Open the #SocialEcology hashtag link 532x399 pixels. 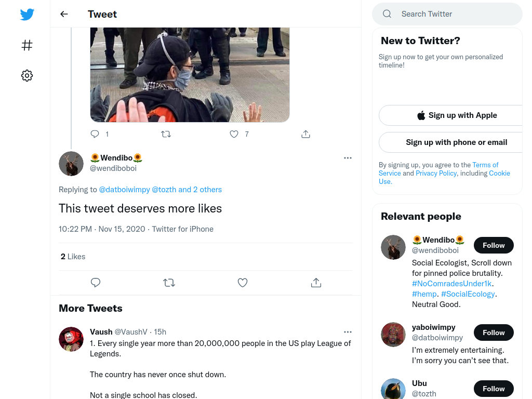[x=468, y=294]
